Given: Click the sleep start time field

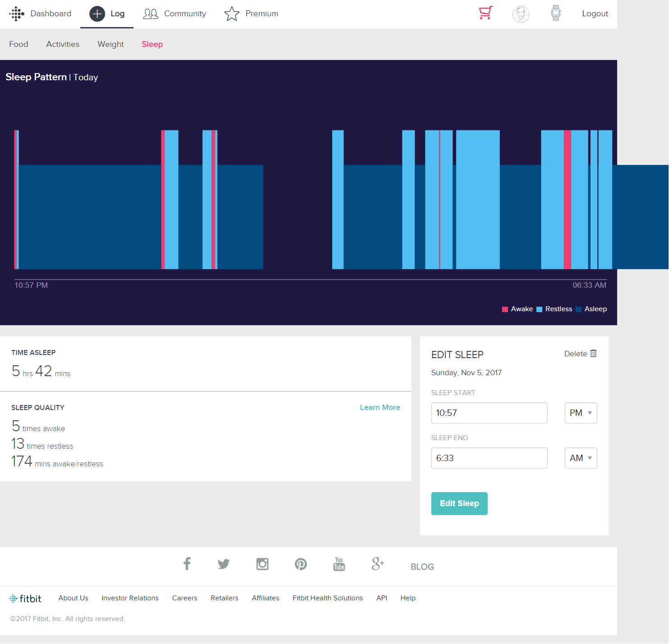Looking at the screenshot, I should tap(489, 413).
